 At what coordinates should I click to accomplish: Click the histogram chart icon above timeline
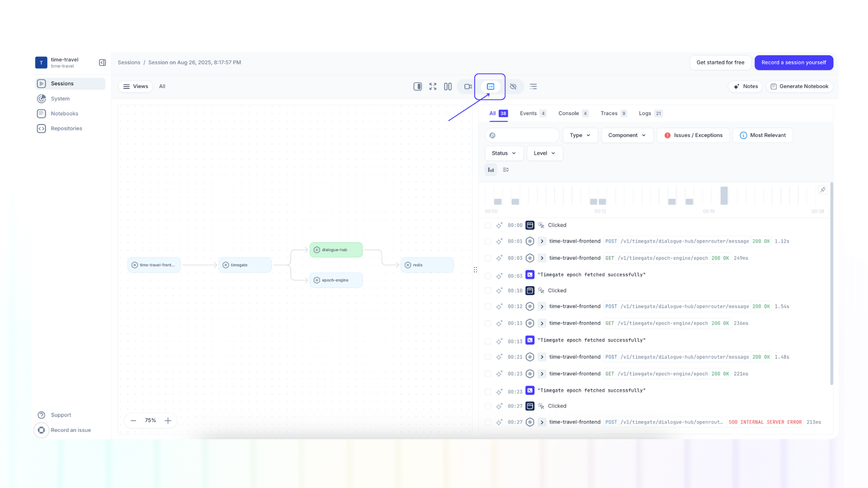(491, 169)
